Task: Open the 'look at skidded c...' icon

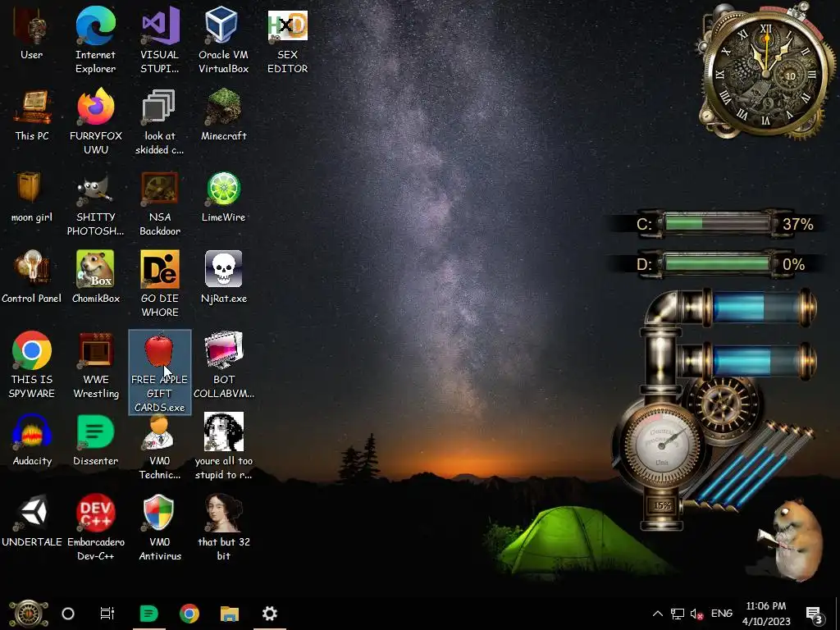Action: 160,121
